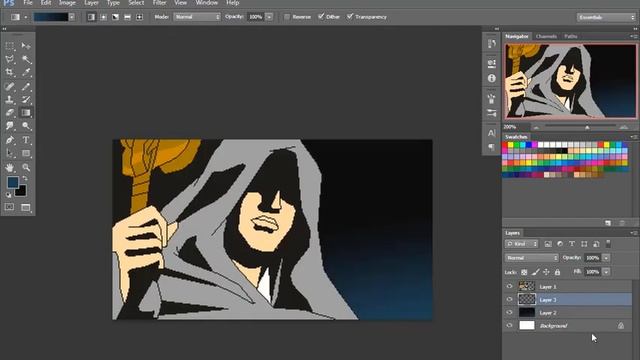The width and height of the screenshot is (640, 360).
Task: Select the Crop tool
Action: (10, 73)
